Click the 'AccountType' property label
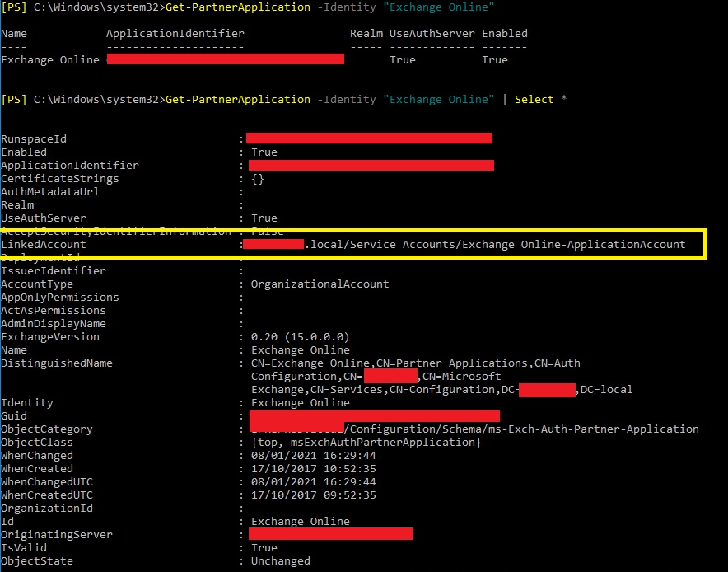The image size is (728, 572). coord(37,284)
